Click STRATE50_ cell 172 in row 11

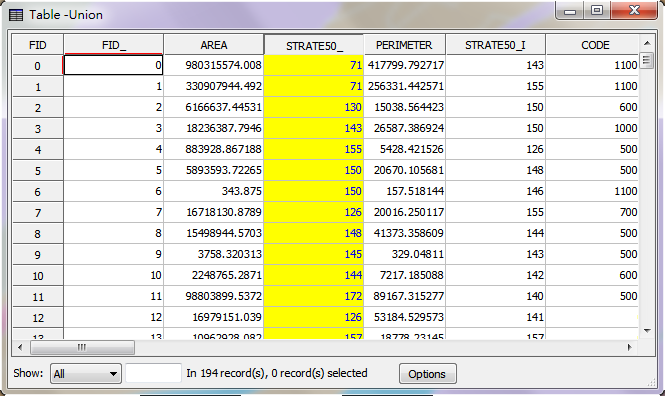tap(314, 296)
